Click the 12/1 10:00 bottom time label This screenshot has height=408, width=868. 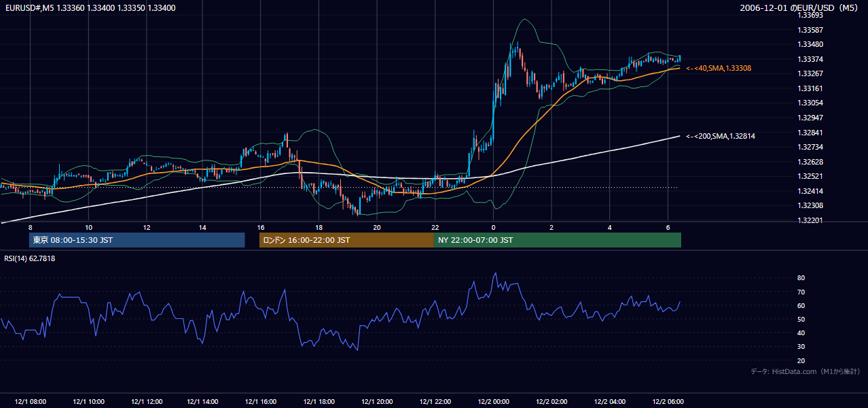coord(88,401)
